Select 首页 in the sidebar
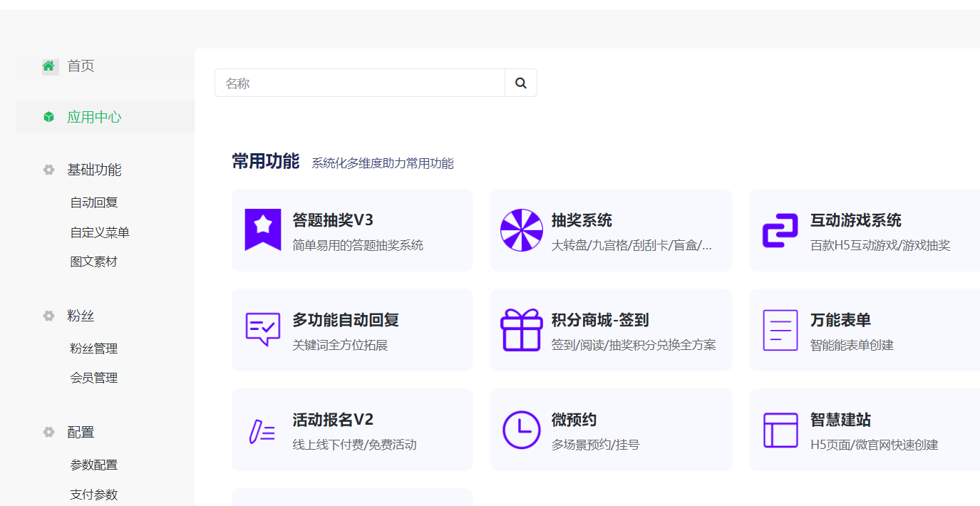The image size is (980, 506). pos(79,66)
